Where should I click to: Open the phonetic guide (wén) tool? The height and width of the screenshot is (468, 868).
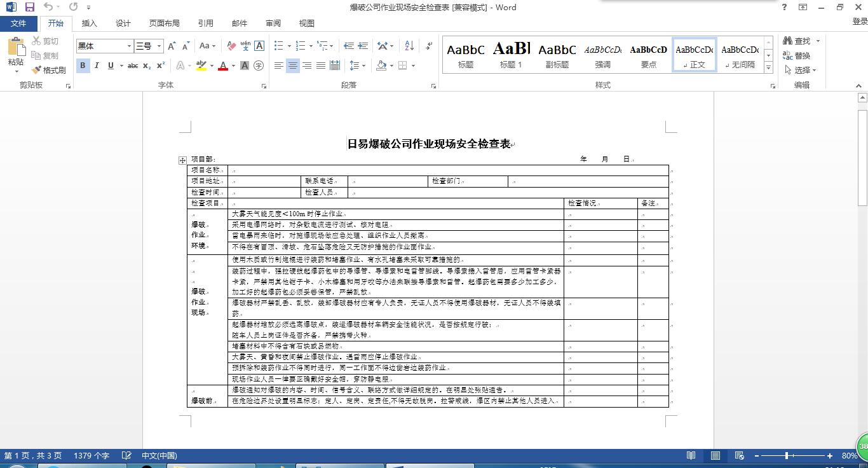pyautogui.click(x=245, y=46)
